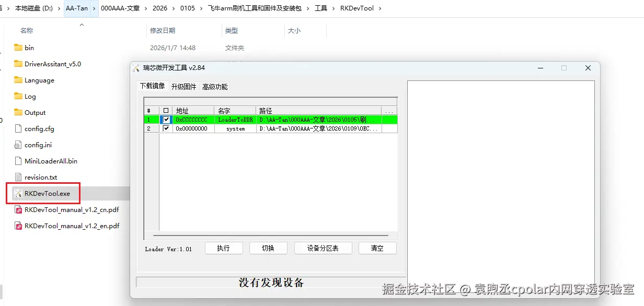This screenshot has height=306, width=644.
Task: Click the bin folder date 2026/1/7 14:48
Action: (172, 48)
